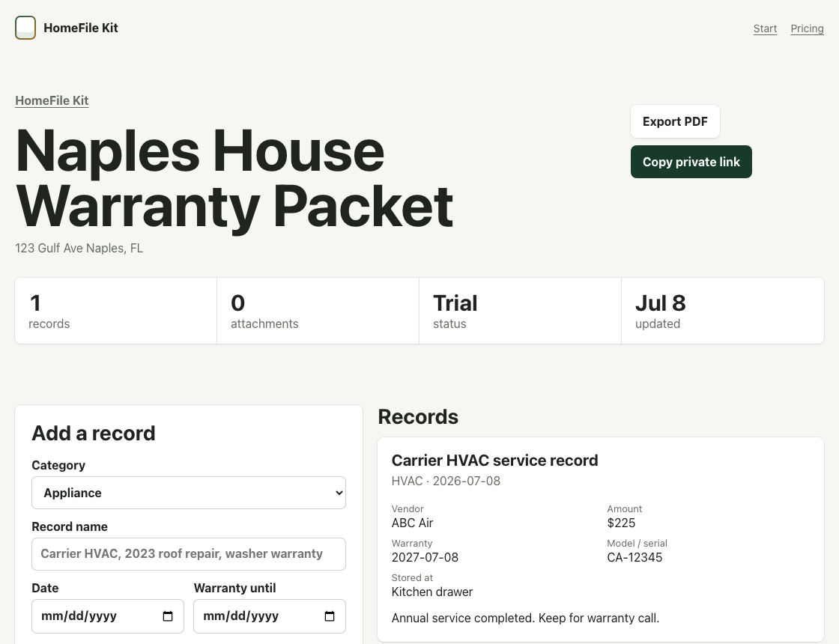
Task: Click the Trial status stat card
Action: coord(520,311)
